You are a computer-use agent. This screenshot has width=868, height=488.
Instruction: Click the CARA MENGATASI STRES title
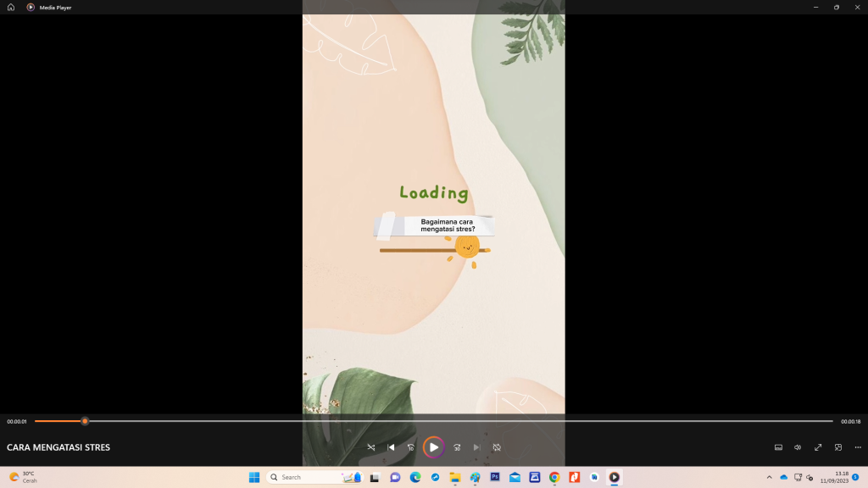[58, 447]
